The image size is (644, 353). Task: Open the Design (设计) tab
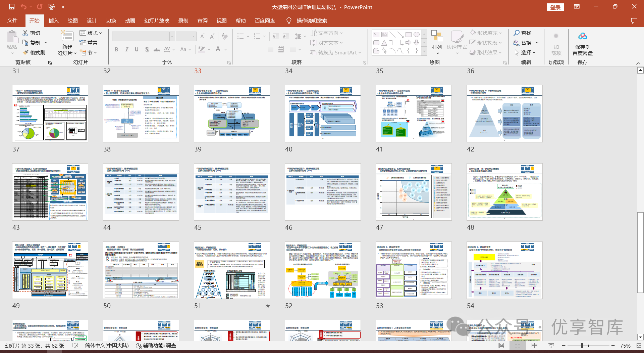coord(92,21)
